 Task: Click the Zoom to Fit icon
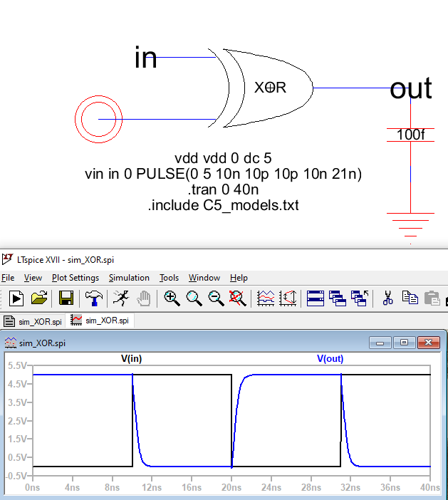point(239,298)
